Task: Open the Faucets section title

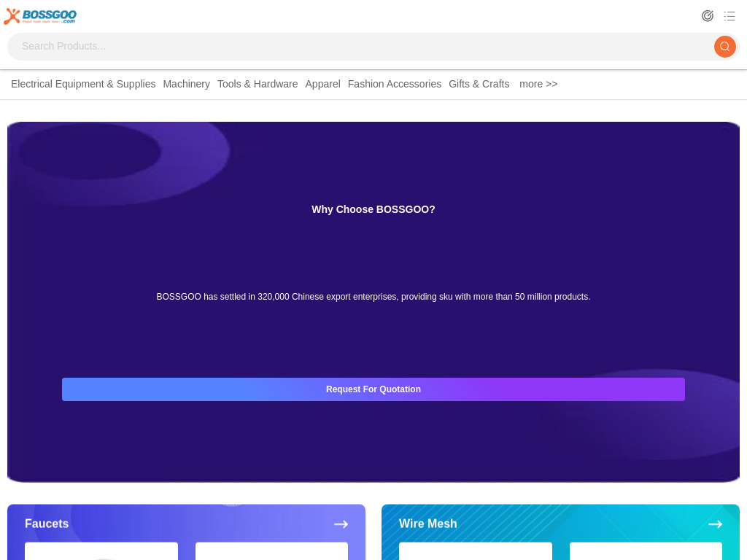Action: (x=47, y=524)
